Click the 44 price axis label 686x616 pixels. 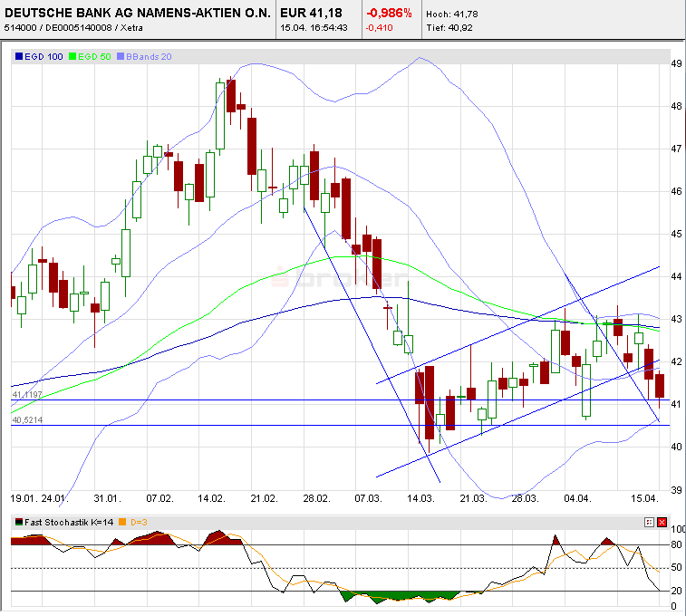coord(676,276)
